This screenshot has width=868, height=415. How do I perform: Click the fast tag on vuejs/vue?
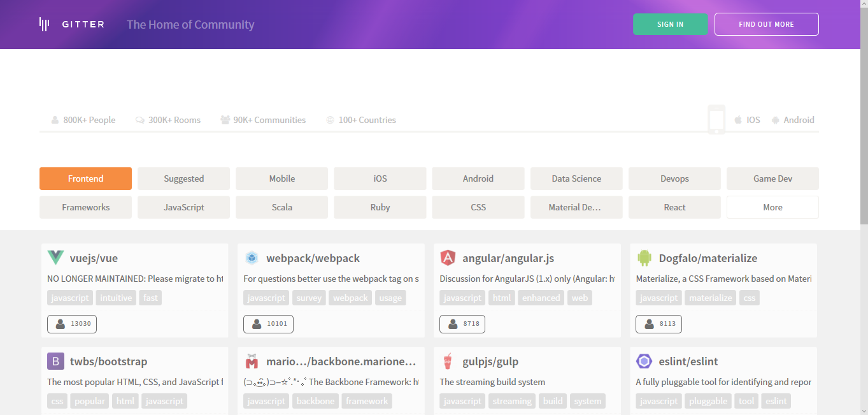[x=150, y=298]
